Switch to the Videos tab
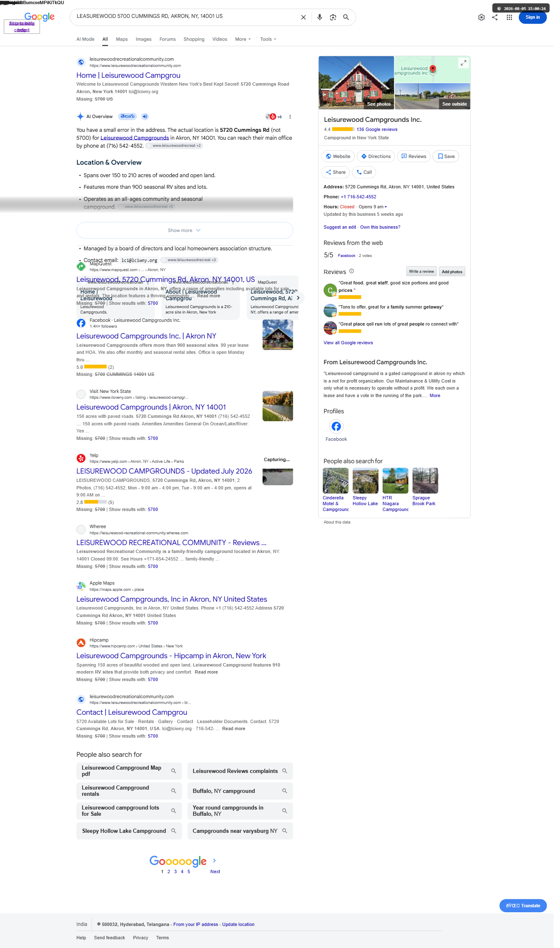This screenshot has height=948, width=560. point(220,39)
